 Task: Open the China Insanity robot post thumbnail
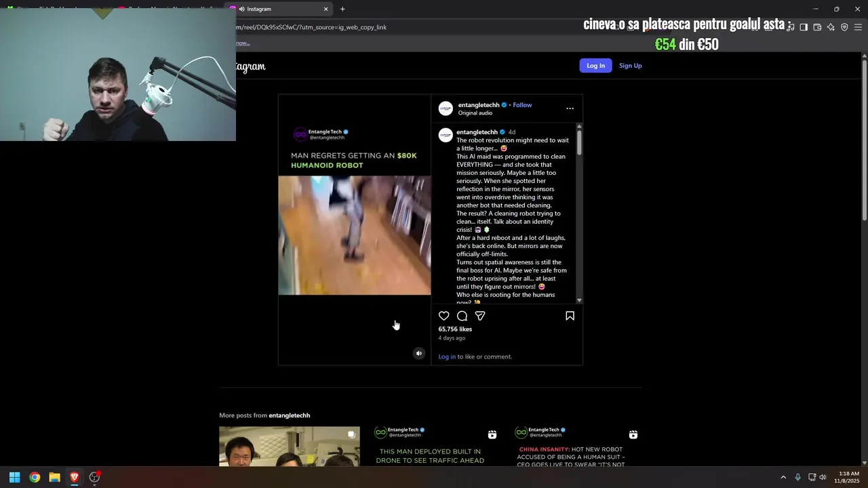click(x=571, y=446)
